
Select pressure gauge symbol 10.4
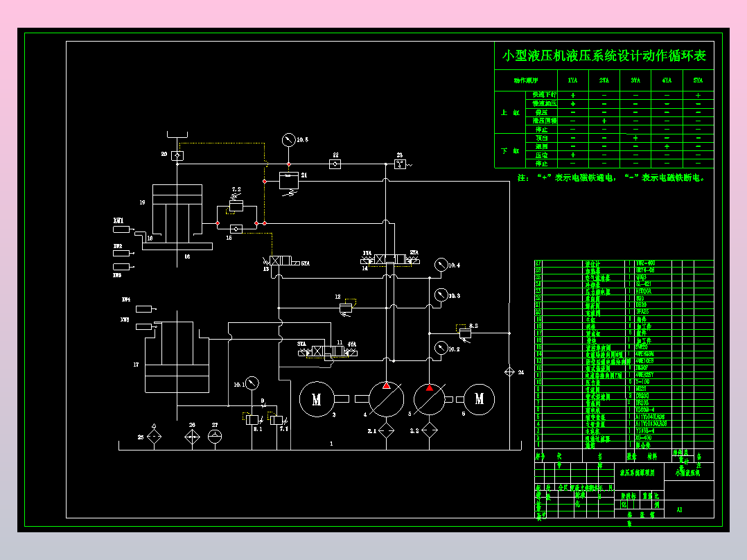pyautogui.click(x=441, y=265)
